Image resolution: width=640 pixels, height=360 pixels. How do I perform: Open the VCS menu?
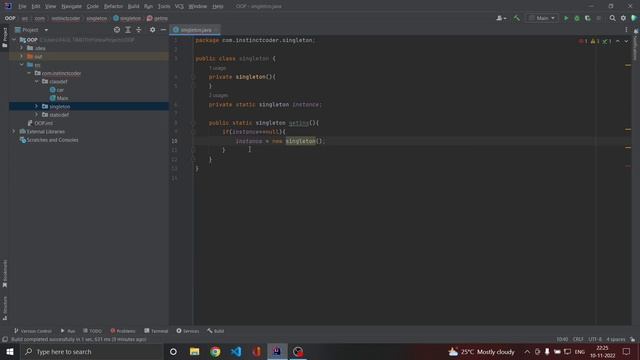pyautogui.click(x=179, y=6)
